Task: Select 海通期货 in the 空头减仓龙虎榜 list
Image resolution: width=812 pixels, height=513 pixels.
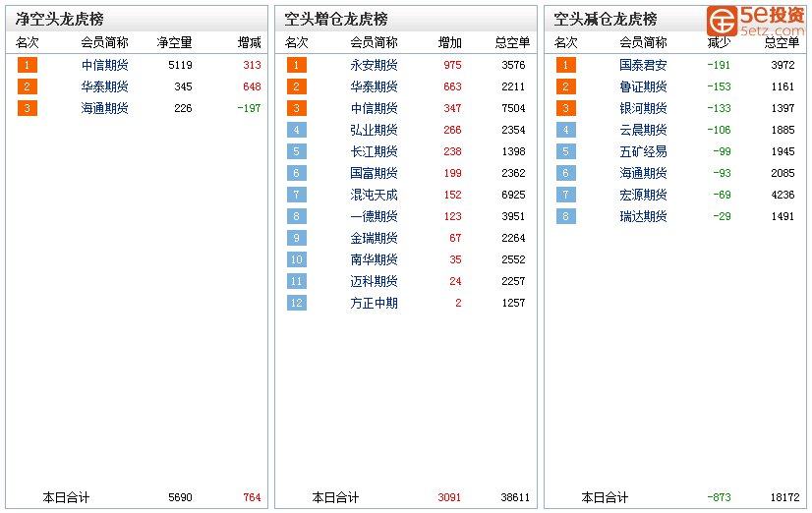Action: (x=643, y=173)
